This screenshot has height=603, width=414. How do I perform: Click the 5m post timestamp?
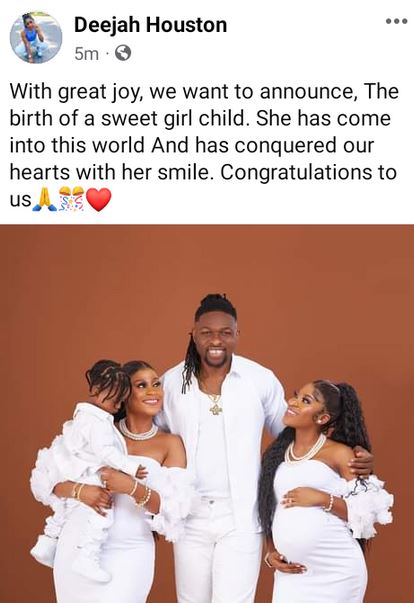click(86, 54)
